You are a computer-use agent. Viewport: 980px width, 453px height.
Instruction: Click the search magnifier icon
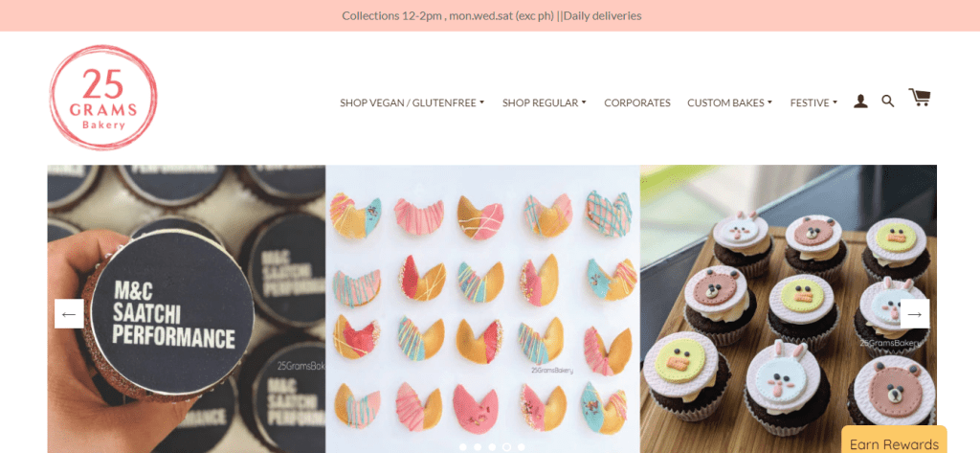point(887,101)
